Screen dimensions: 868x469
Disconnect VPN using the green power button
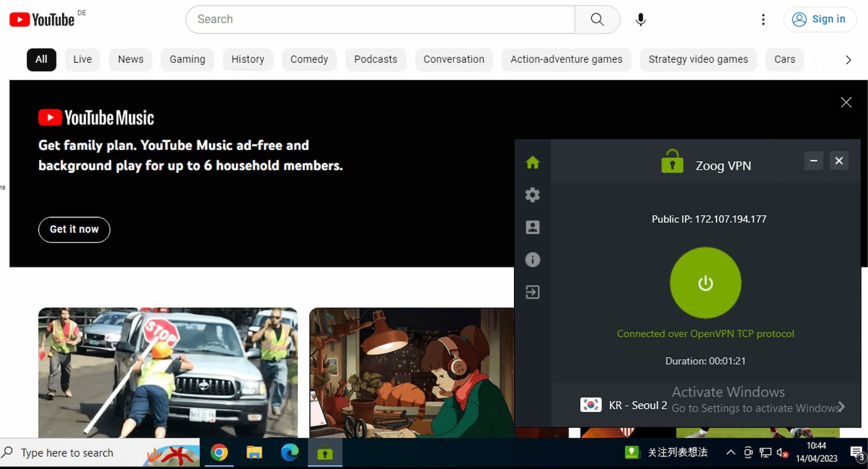(x=705, y=283)
